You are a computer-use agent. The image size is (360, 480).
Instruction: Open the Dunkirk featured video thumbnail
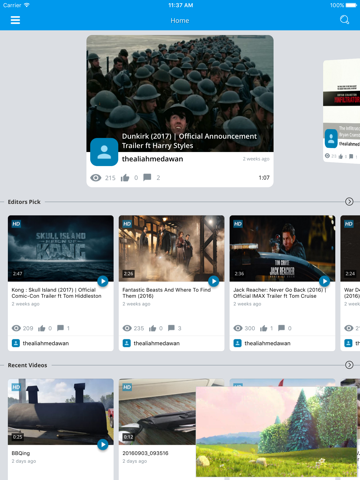click(x=180, y=93)
